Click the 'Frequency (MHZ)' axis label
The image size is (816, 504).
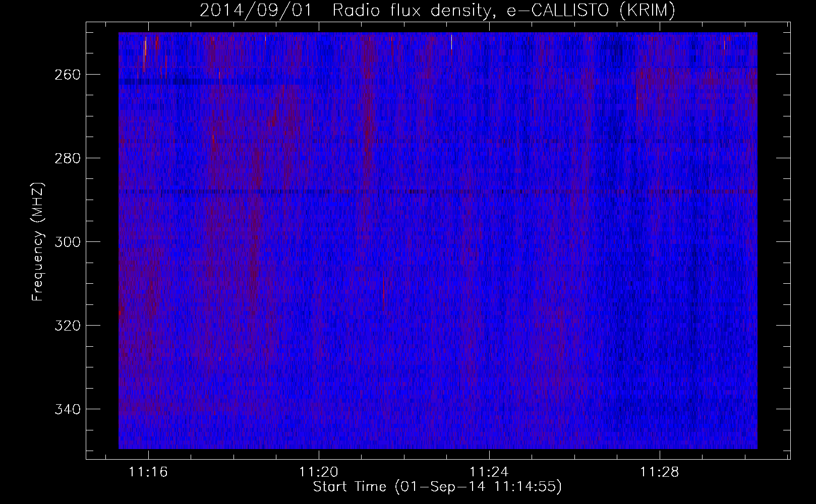(38, 241)
